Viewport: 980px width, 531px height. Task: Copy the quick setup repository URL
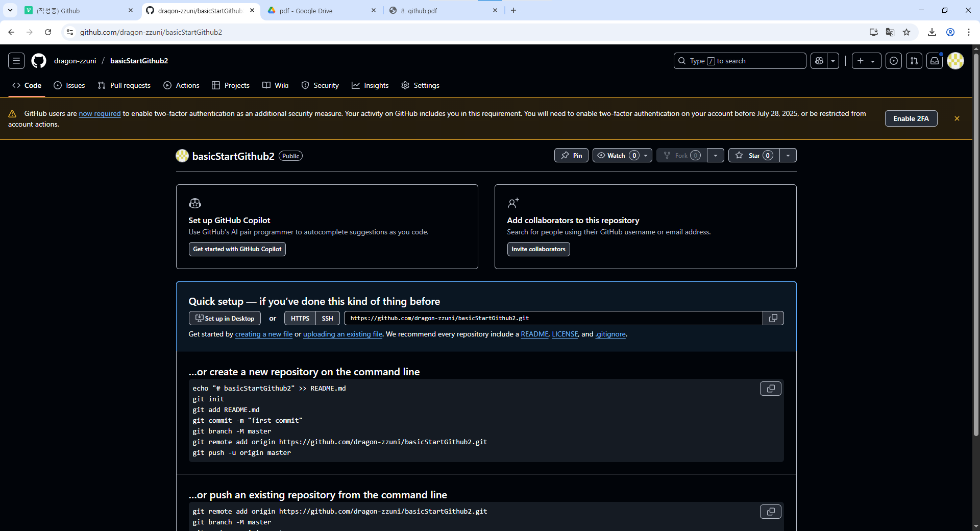773,318
